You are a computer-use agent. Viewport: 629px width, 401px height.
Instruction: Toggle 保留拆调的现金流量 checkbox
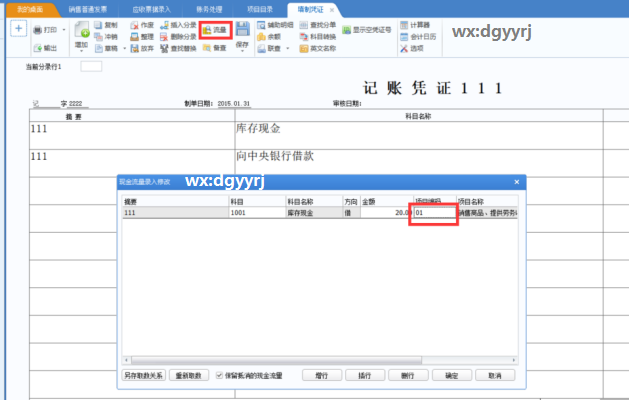click(x=219, y=375)
